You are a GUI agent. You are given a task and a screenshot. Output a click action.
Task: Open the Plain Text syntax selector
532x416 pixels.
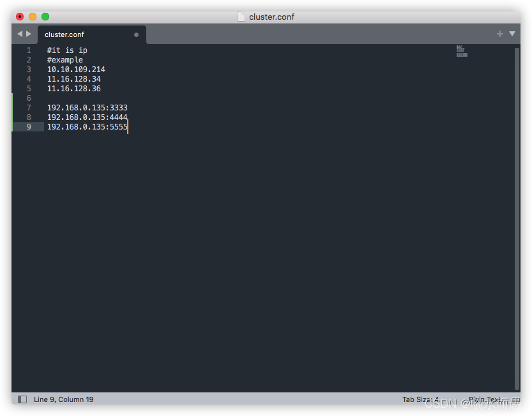click(485, 399)
